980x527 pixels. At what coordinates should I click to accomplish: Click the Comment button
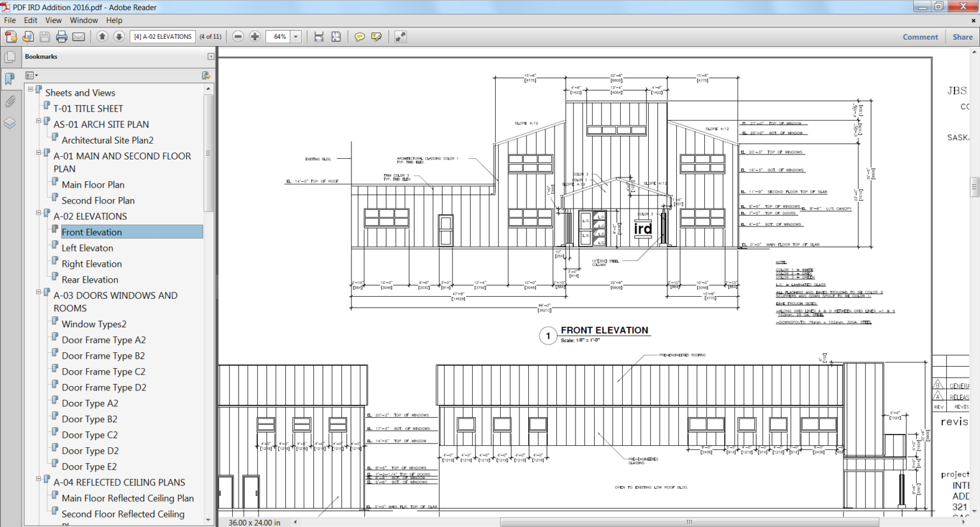(x=920, y=36)
